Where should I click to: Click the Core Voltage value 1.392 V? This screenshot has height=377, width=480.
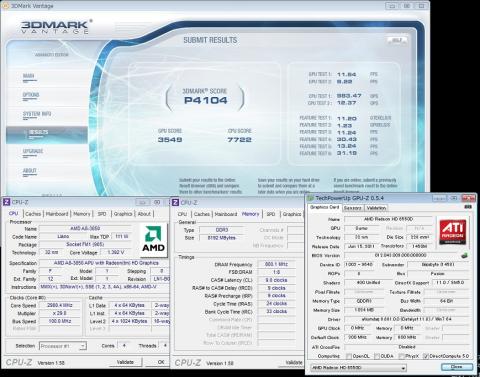116,253
